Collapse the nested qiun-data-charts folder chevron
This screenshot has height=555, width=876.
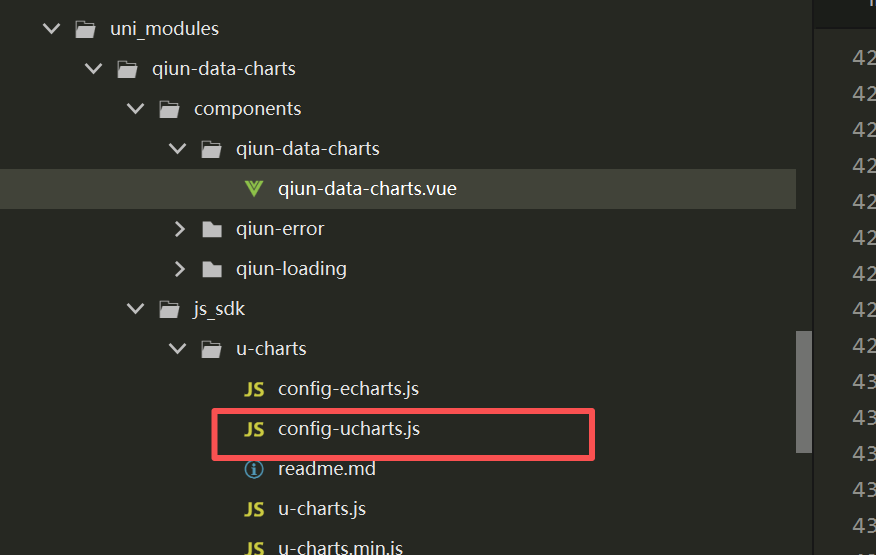pos(177,149)
